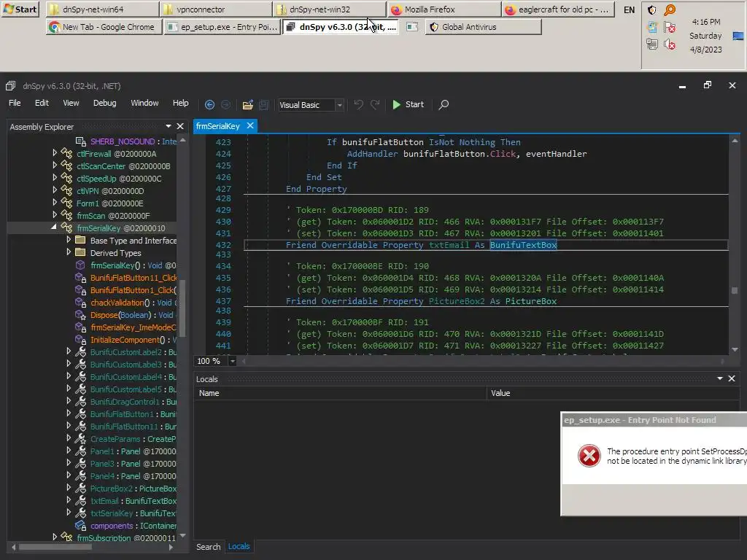The image size is (747, 560).
Task: Expand the ctlSpeedUp tree node
Action: pos(55,177)
